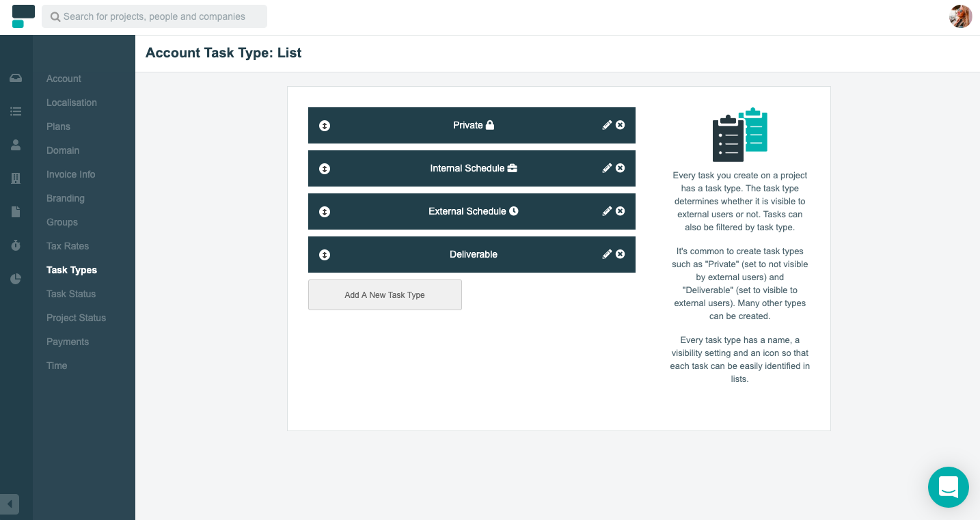Go to Project Status settings

77,318
